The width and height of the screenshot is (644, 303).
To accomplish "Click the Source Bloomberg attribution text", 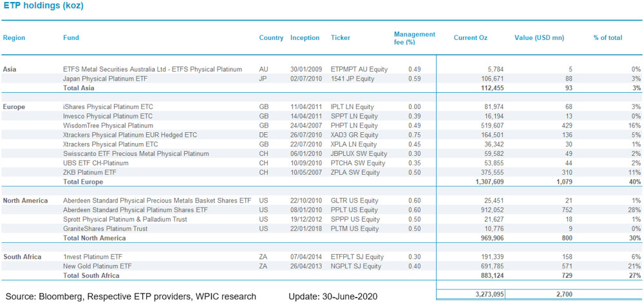I will [131, 297].
